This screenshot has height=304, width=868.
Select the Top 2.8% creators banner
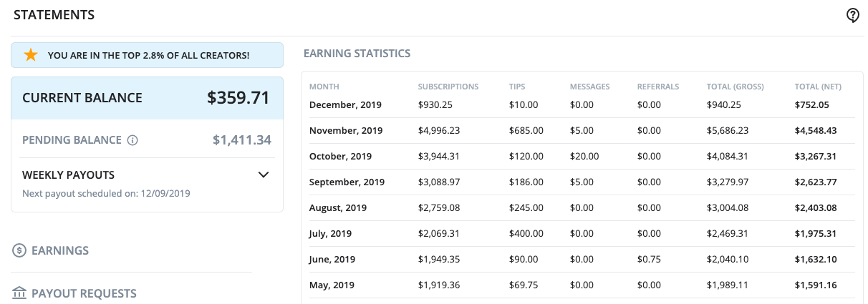147,55
